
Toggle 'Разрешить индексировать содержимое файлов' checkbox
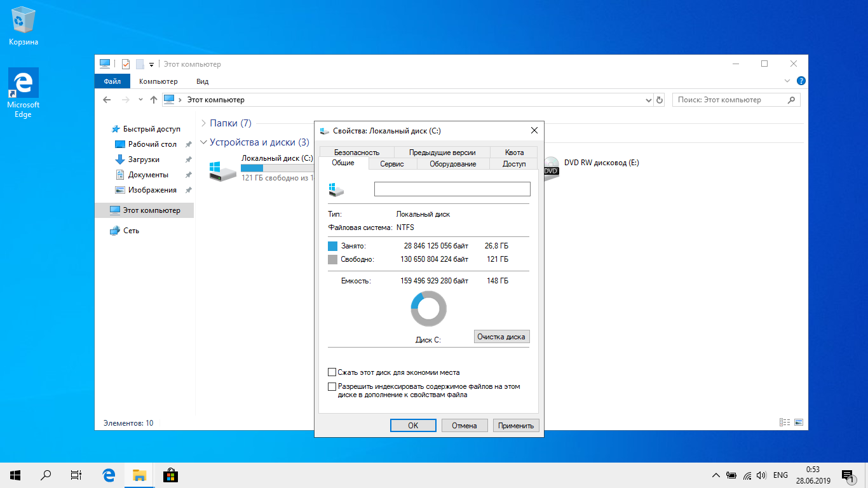(332, 386)
